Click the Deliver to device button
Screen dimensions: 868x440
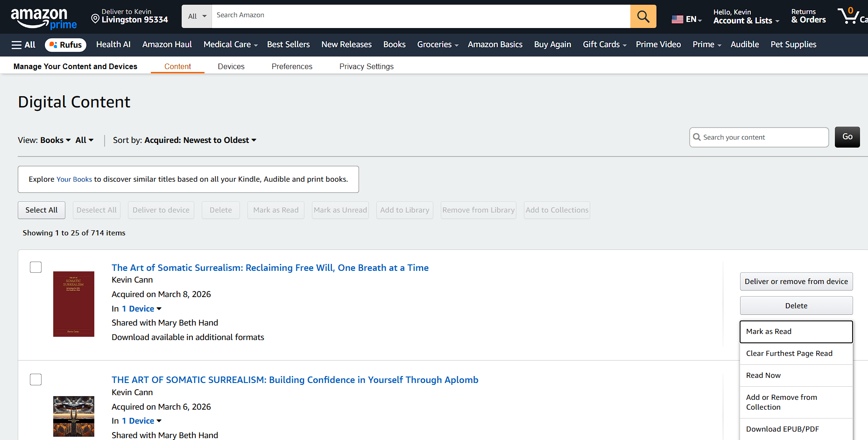(x=161, y=210)
